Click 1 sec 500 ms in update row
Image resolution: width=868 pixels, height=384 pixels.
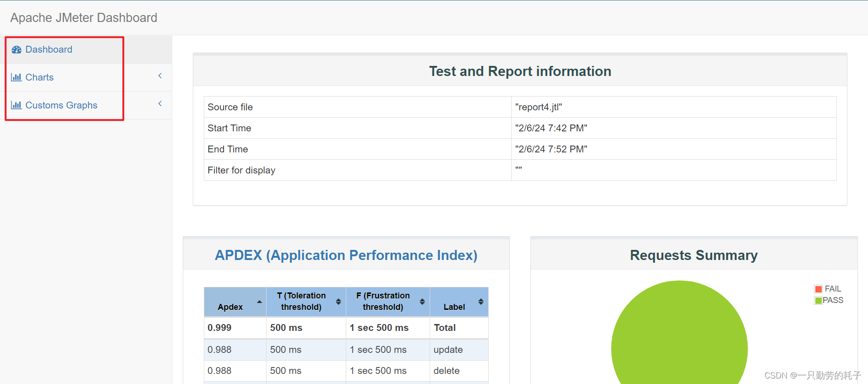point(378,350)
